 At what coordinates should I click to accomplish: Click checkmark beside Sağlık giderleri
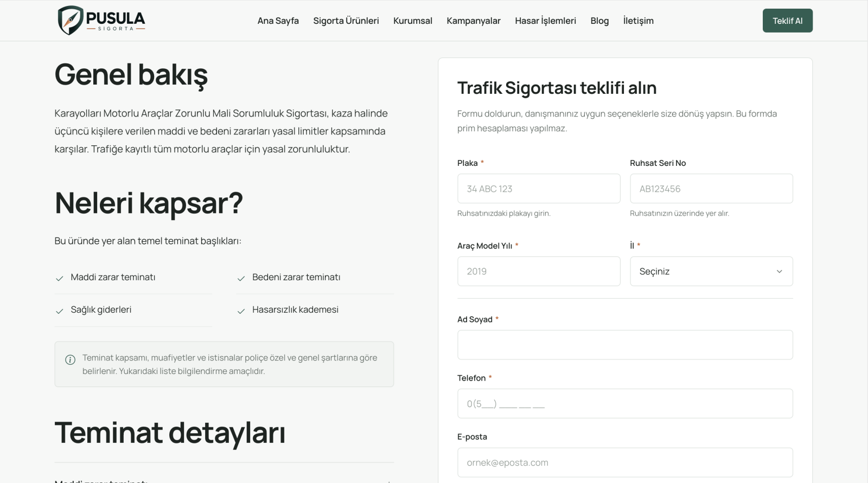click(x=60, y=311)
